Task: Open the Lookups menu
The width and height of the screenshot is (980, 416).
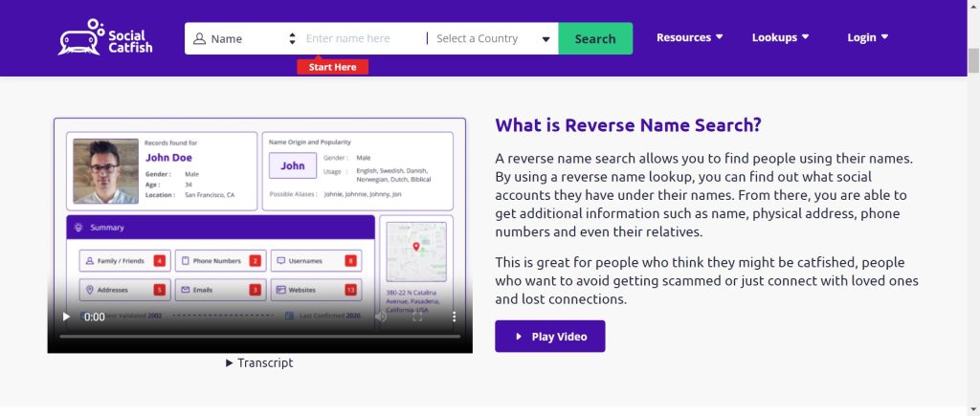Action: tap(780, 38)
